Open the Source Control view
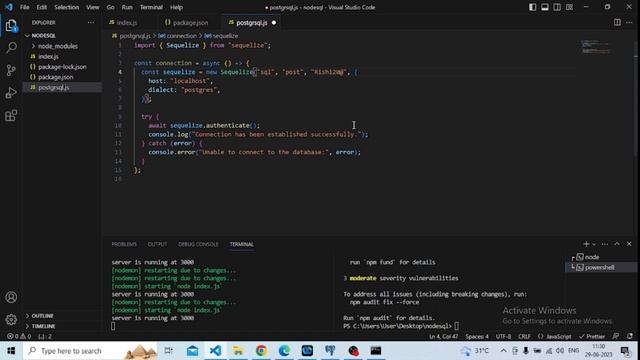This screenshot has width=640, height=360. click(11, 70)
